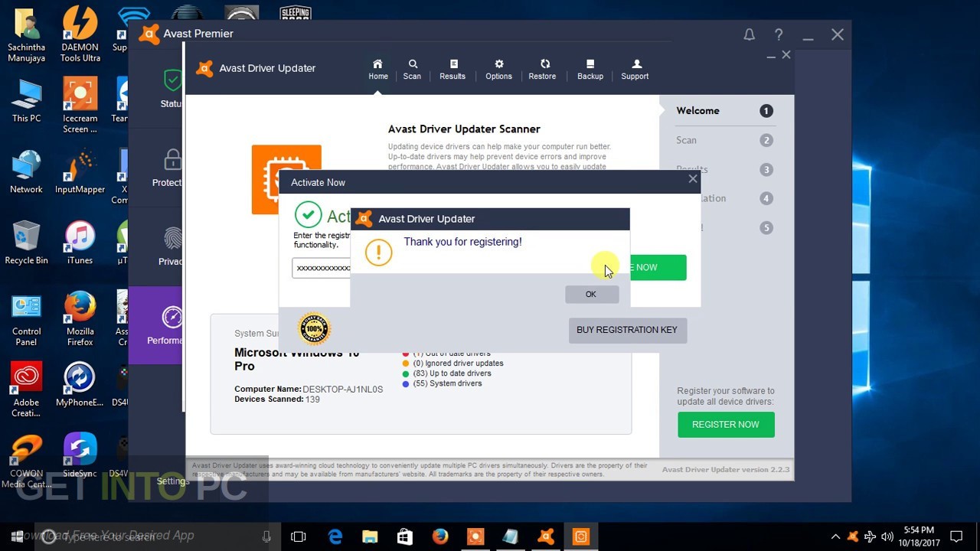This screenshot has height=551, width=980.
Task: Open InputMapper desktop icon
Action: click(x=80, y=172)
